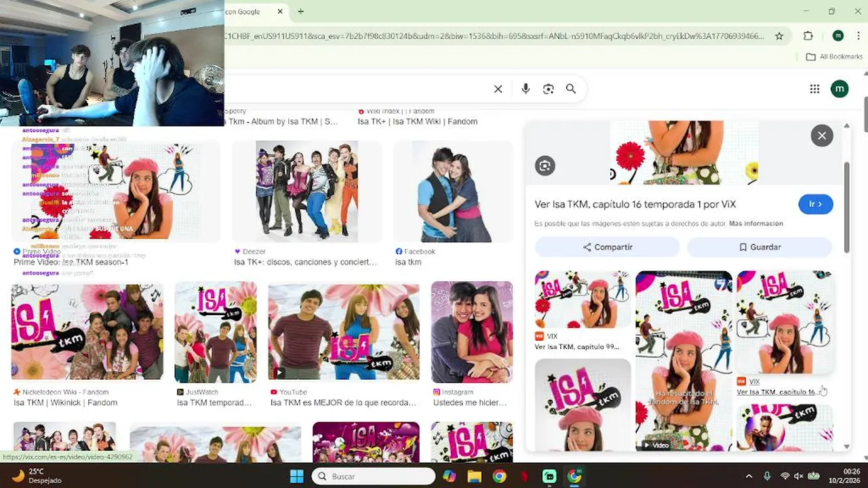The height and width of the screenshot is (488, 868).
Task: Open the new tab plus button
Action: click(x=300, y=12)
